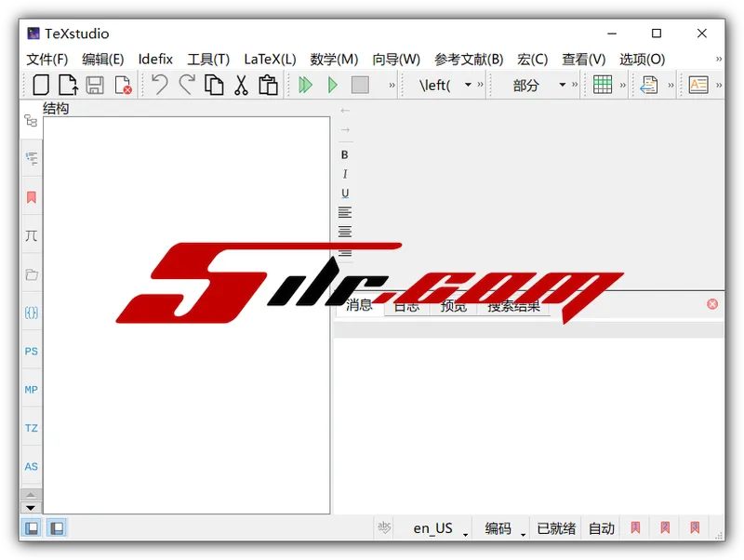Click the floppy disk save icon
Screen dimensions: 744x560
click(x=95, y=85)
